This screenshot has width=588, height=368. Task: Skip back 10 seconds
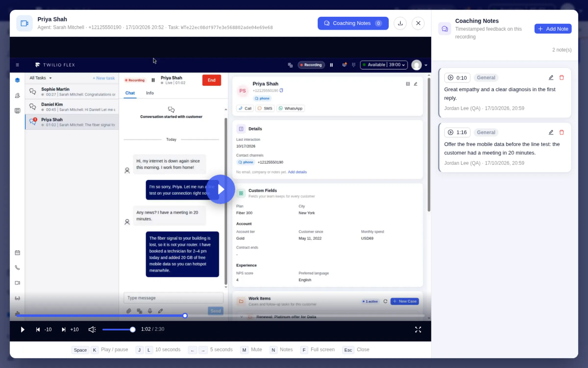coord(44,329)
